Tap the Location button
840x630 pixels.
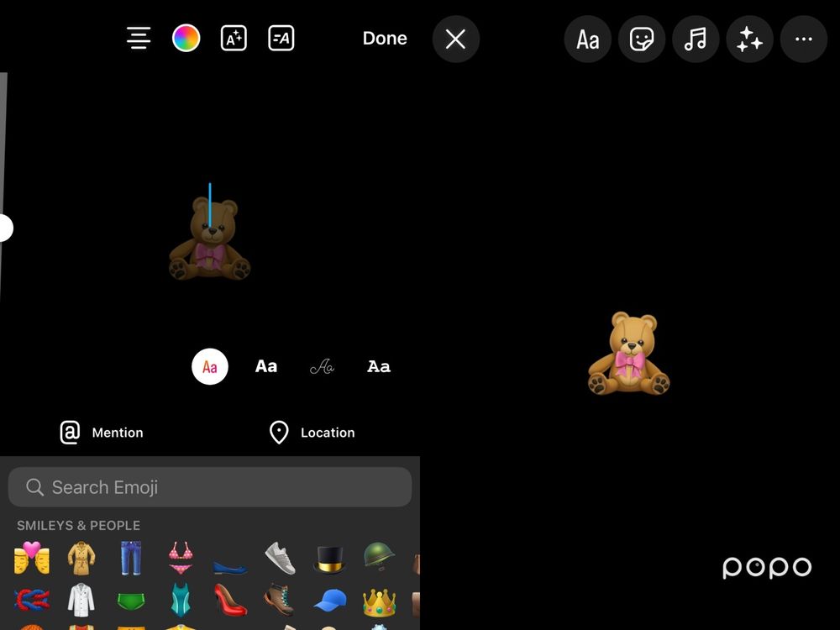click(x=312, y=433)
